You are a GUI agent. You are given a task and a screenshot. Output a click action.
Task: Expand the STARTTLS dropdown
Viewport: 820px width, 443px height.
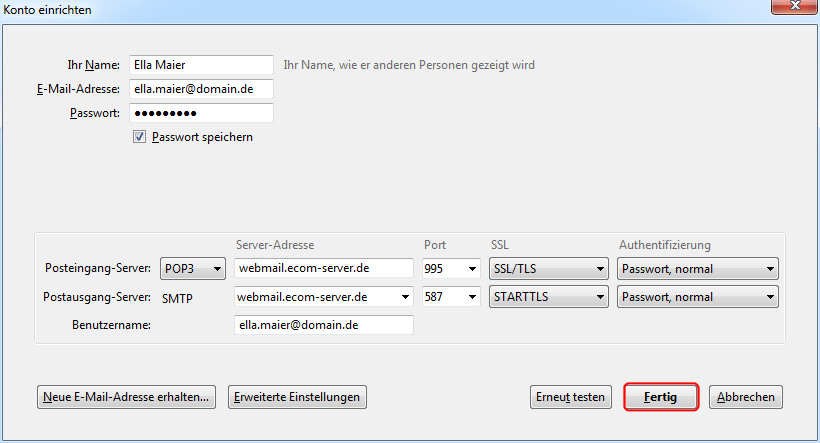point(548,297)
